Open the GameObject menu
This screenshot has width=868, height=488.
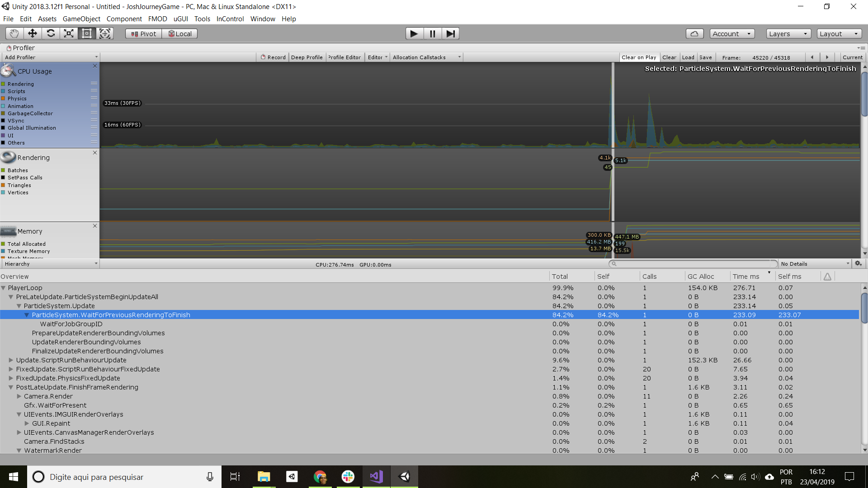click(81, 19)
